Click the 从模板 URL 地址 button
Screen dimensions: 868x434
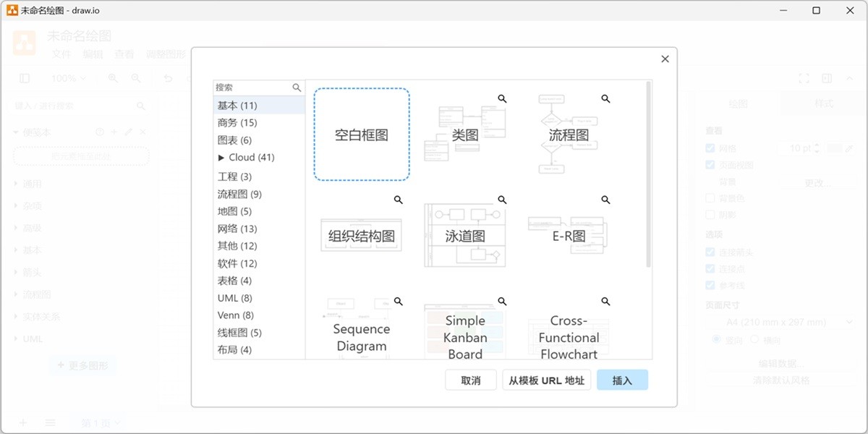[x=546, y=379]
